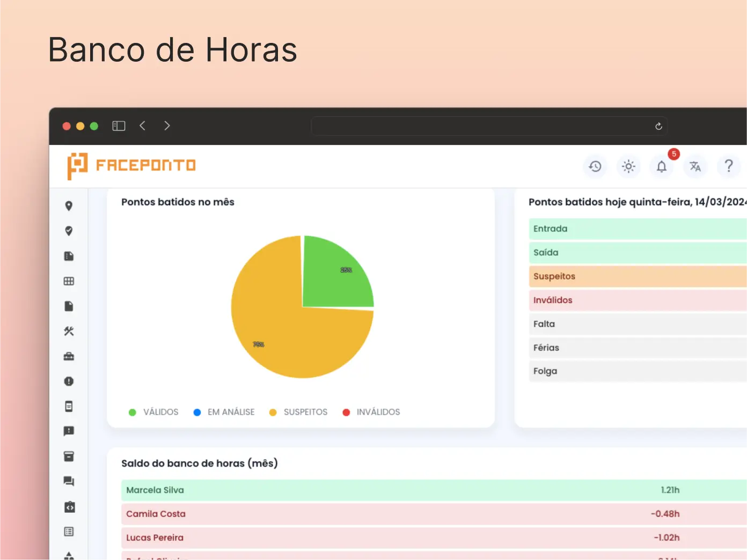
Task: Toggle INVÁLIDOS series in chart legend
Action: tap(371, 412)
